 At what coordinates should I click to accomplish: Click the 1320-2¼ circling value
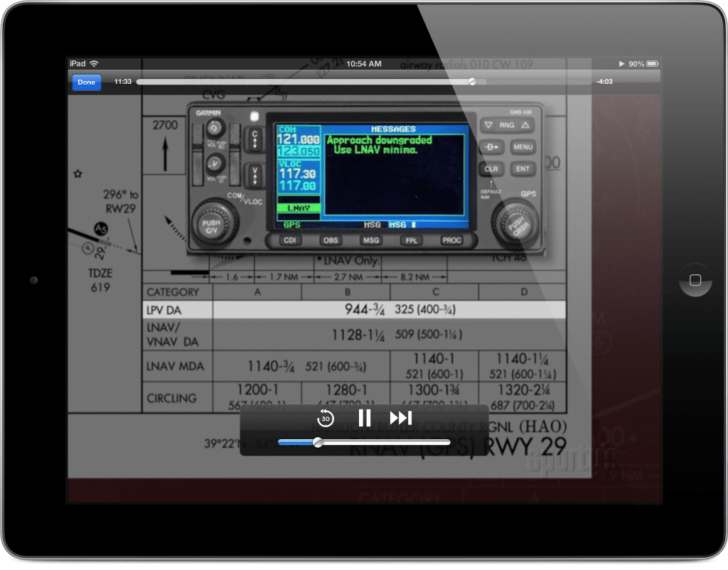[523, 389]
